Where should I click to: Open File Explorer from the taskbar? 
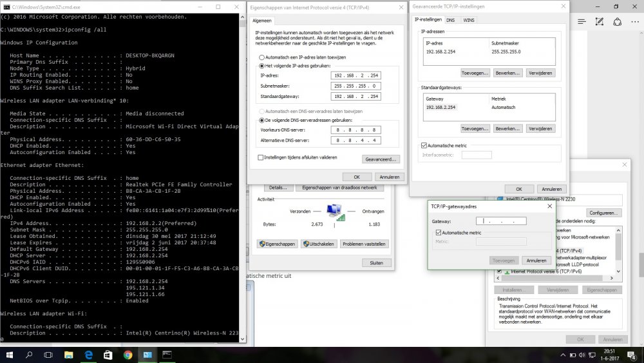click(x=68, y=355)
